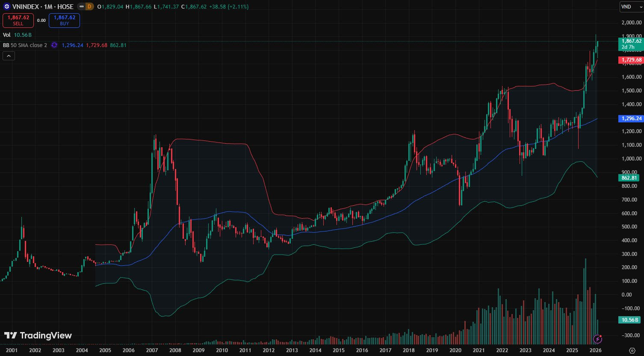The width and height of the screenshot is (644, 356).
Task: Select the BB 50 SMA close 2 indicator label
Action: click(25, 45)
